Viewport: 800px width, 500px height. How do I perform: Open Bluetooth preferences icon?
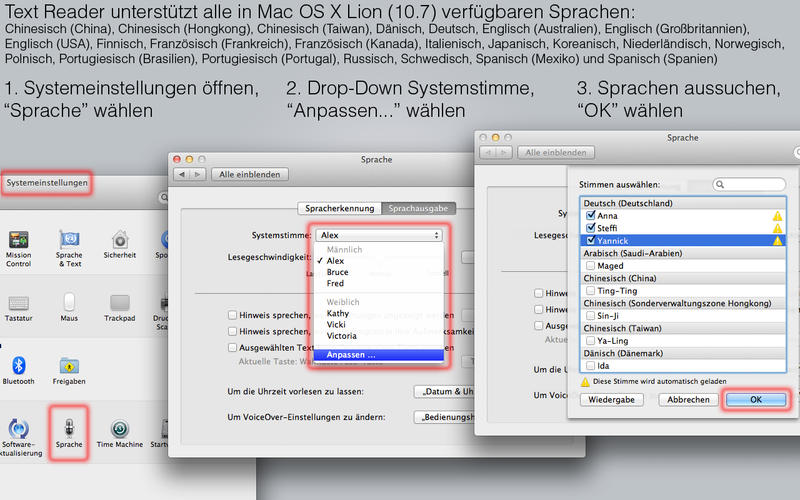pos(18,366)
